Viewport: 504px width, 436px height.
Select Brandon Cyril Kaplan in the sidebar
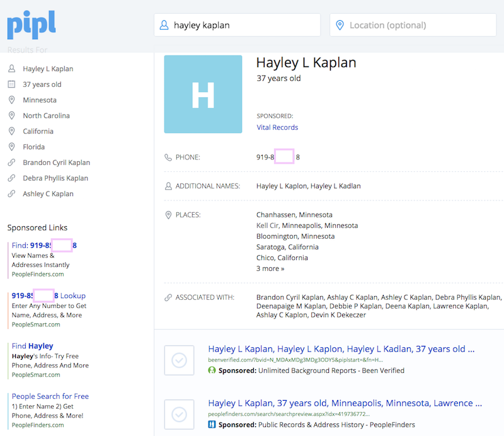point(56,163)
